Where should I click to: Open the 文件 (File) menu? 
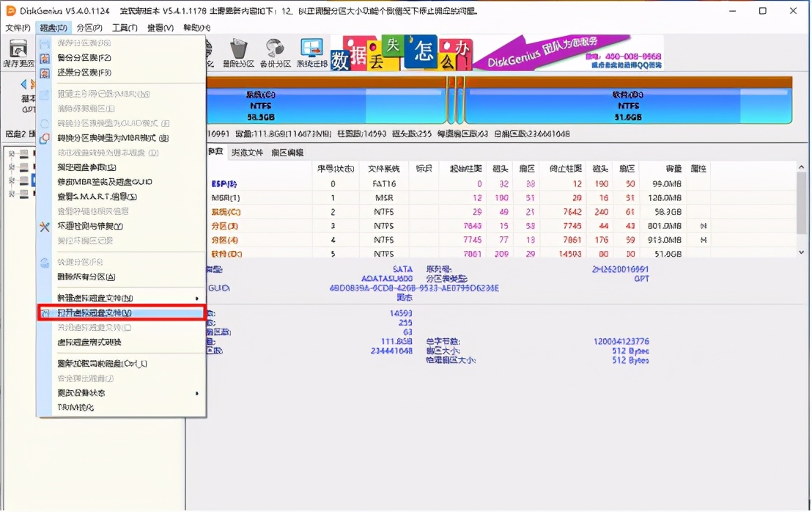click(x=18, y=27)
